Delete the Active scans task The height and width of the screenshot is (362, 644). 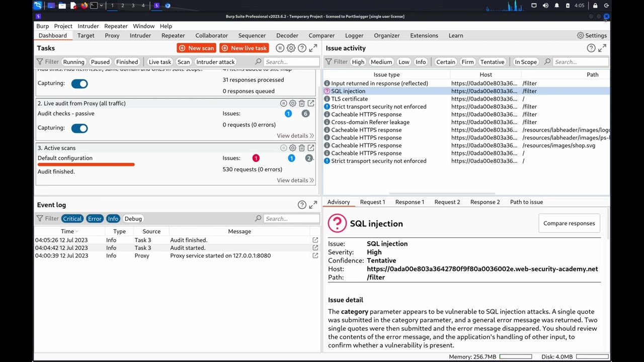pos(301,148)
